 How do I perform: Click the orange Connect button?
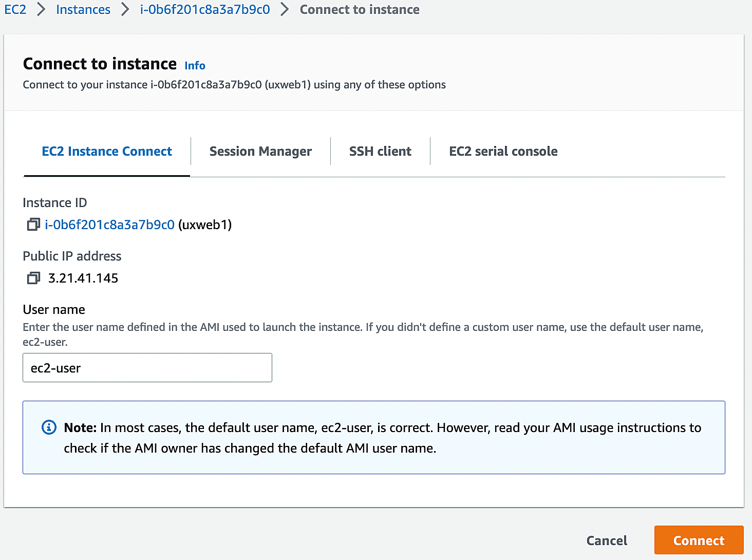(699, 540)
